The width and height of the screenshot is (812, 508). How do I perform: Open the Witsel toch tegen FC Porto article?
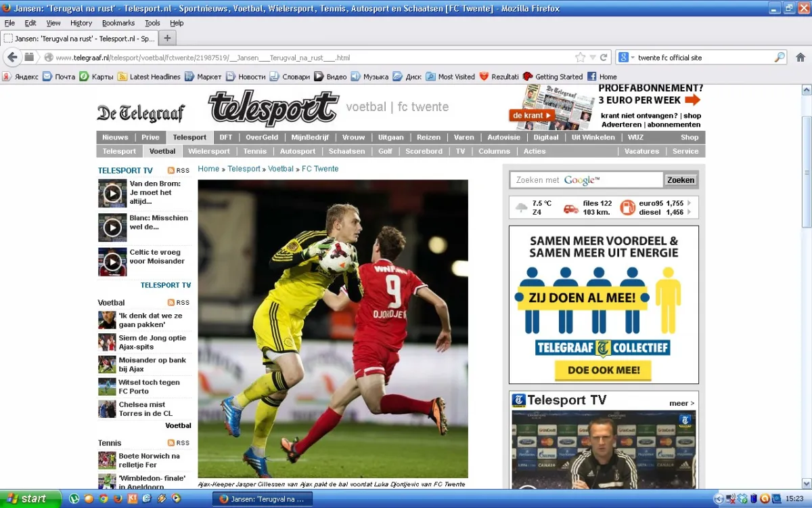(x=149, y=387)
